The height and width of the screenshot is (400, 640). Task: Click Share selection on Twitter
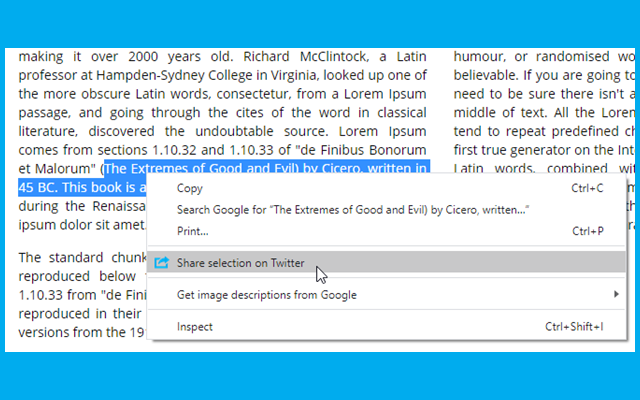point(386,262)
